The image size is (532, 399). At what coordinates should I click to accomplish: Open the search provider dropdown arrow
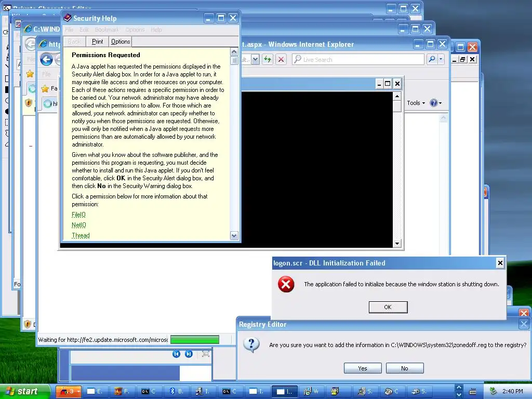[x=441, y=59]
